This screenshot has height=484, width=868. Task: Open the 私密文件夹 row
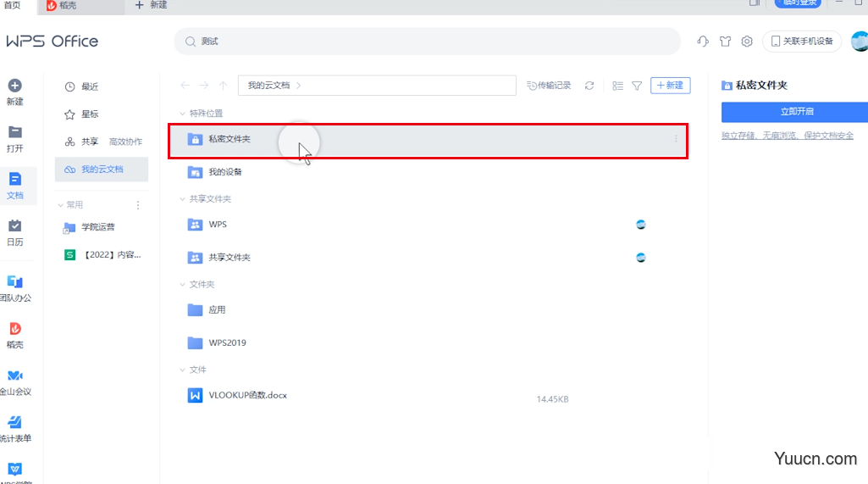[428, 140]
